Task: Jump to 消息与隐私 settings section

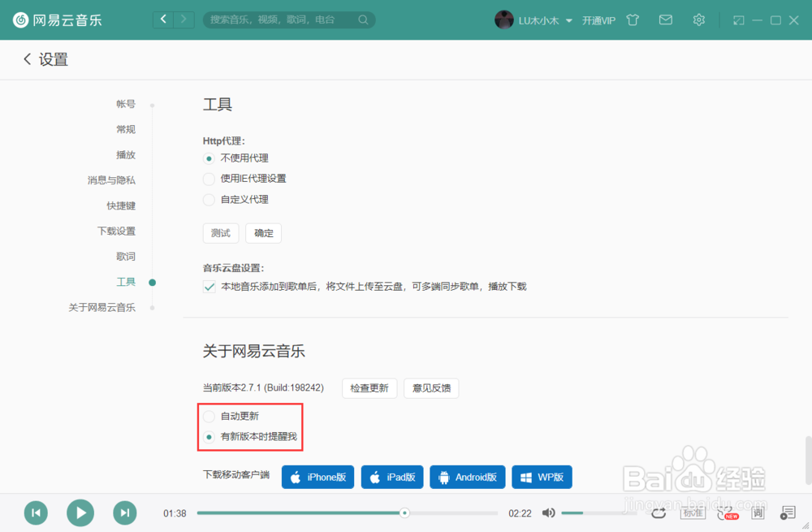Action: click(x=111, y=180)
